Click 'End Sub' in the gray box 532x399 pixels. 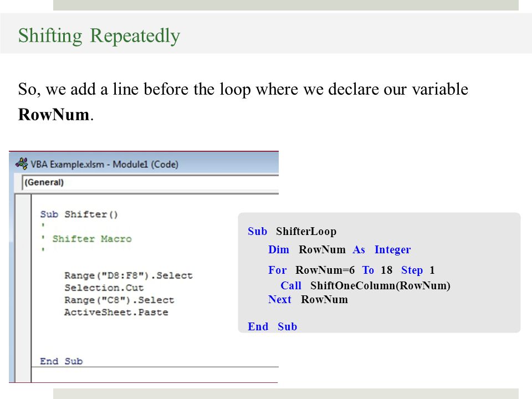(273, 327)
